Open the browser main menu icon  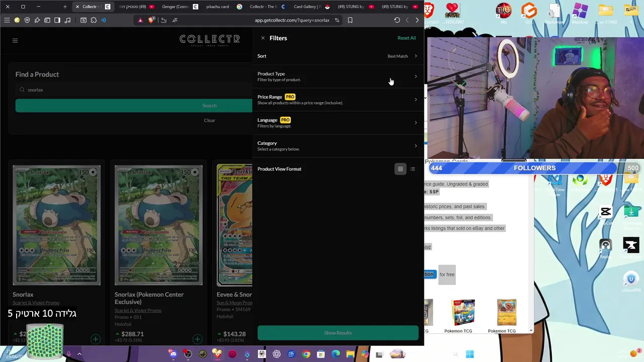pyautogui.click(x=7, y=20)
